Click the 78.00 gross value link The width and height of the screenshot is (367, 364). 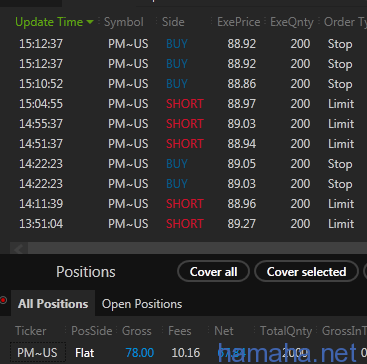(x=140, y=352)
